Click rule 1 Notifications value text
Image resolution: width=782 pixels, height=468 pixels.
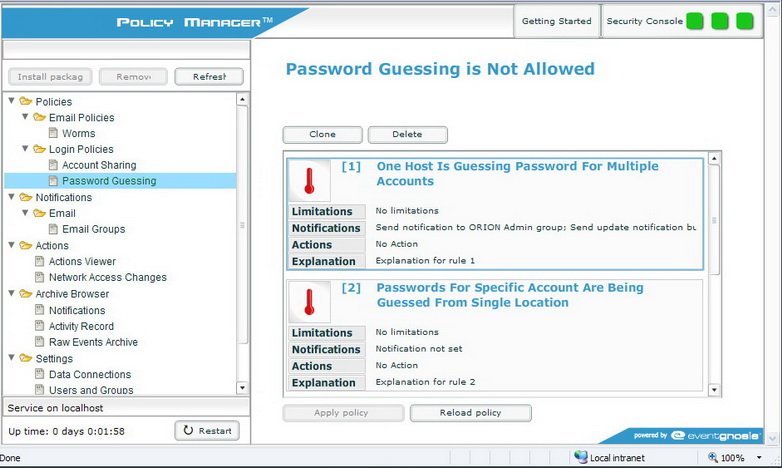point(536,227)
